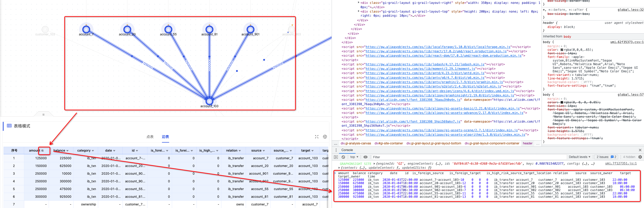
Task: Click the 序号 column header
Action: point(14,151)
